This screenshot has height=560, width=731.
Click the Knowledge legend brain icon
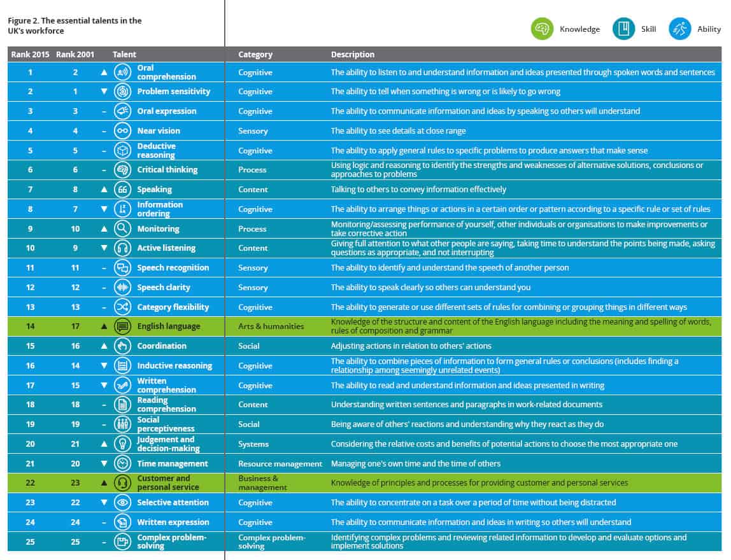point(542,29)
